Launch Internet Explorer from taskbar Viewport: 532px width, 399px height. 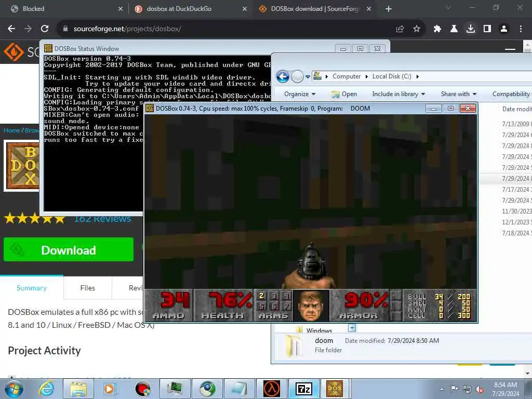pos(46,389)
